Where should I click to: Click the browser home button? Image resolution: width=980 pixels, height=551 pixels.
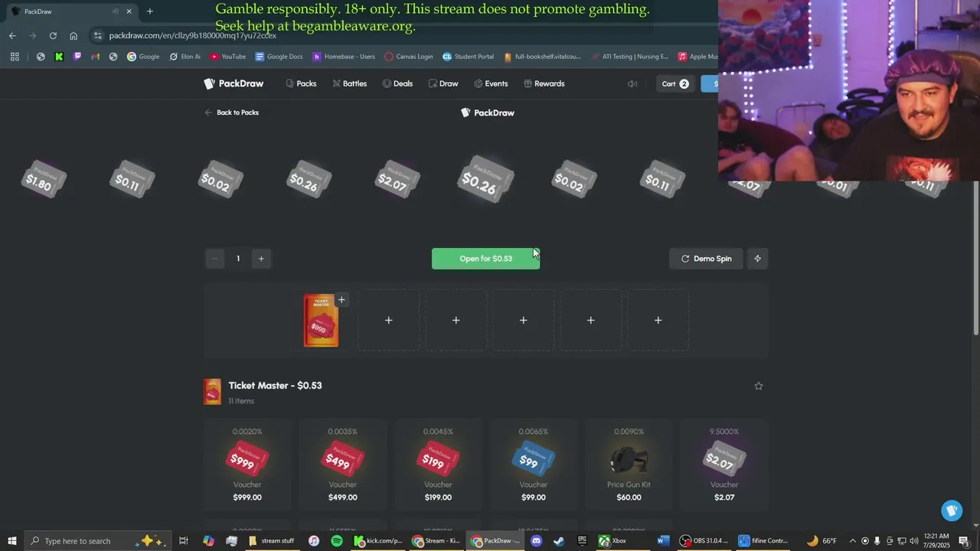tap(73, 35)
